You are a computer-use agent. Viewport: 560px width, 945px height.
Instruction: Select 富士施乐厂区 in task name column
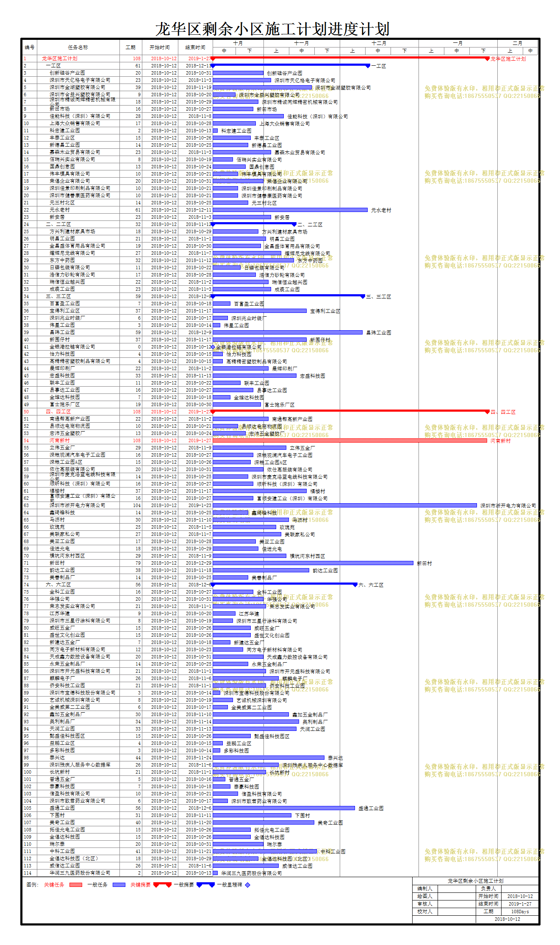pyautogui.click(x=65, y=404)
